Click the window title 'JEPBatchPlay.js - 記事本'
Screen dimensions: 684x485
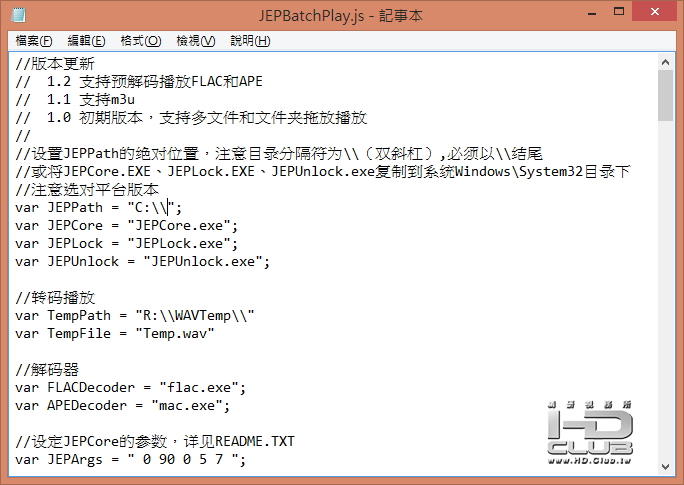click(x=341, y=15)
